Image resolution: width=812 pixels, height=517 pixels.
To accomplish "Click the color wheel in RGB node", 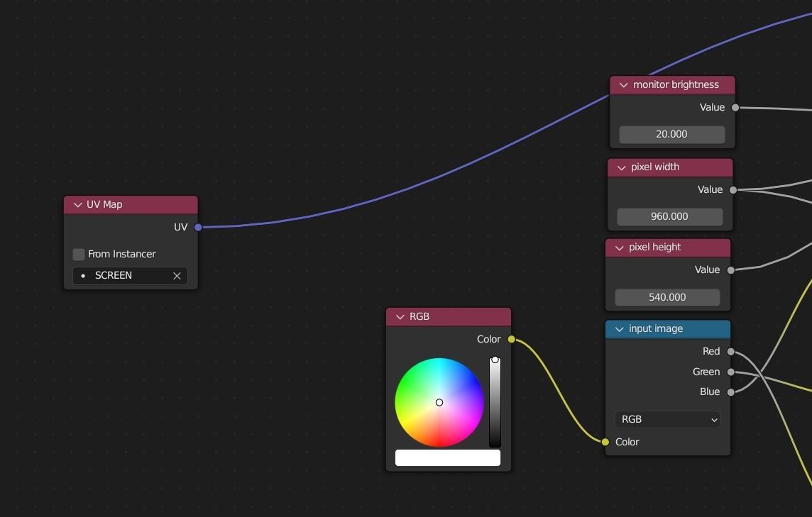I will (x=439, y=402).
